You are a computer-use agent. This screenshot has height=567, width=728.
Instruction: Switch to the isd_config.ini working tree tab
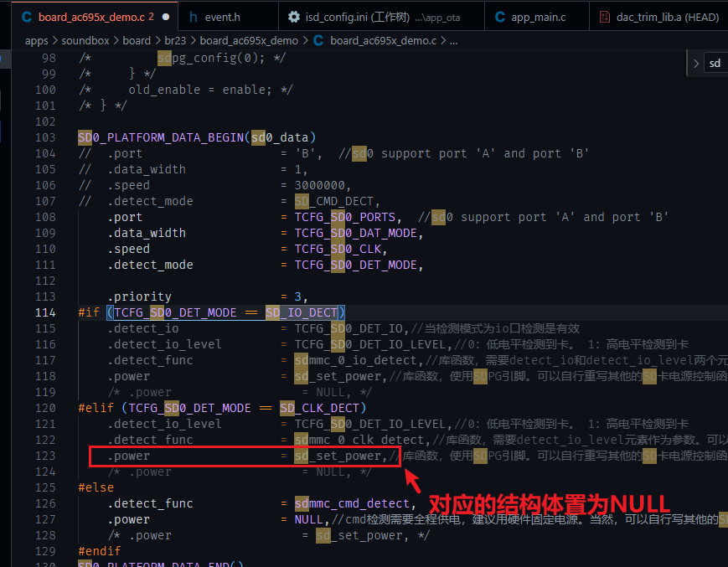pos(381,17)
